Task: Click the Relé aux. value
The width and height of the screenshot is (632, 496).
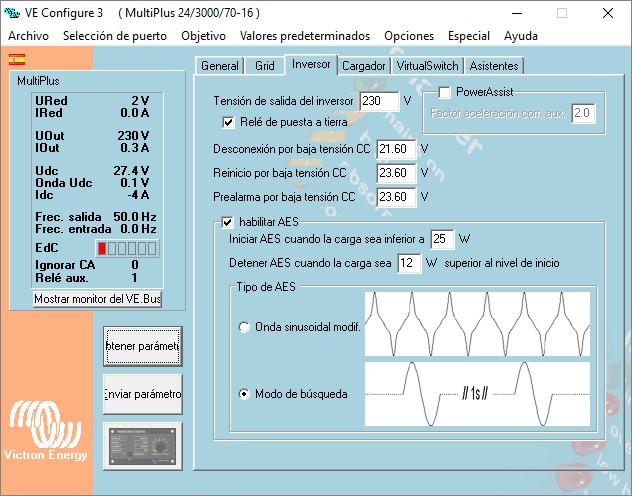Action: (x=135, y=278)
